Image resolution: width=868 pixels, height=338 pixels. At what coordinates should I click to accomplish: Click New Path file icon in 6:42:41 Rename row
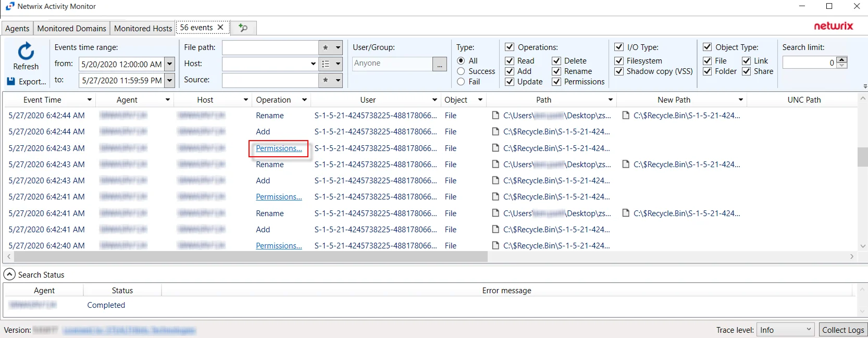point(626,213)
